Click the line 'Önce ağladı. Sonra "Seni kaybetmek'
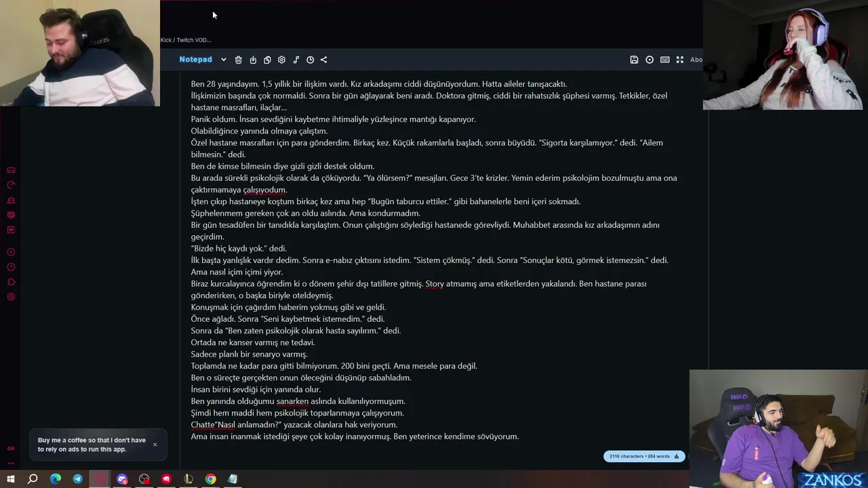868x488 pixels. click(288, 319)
